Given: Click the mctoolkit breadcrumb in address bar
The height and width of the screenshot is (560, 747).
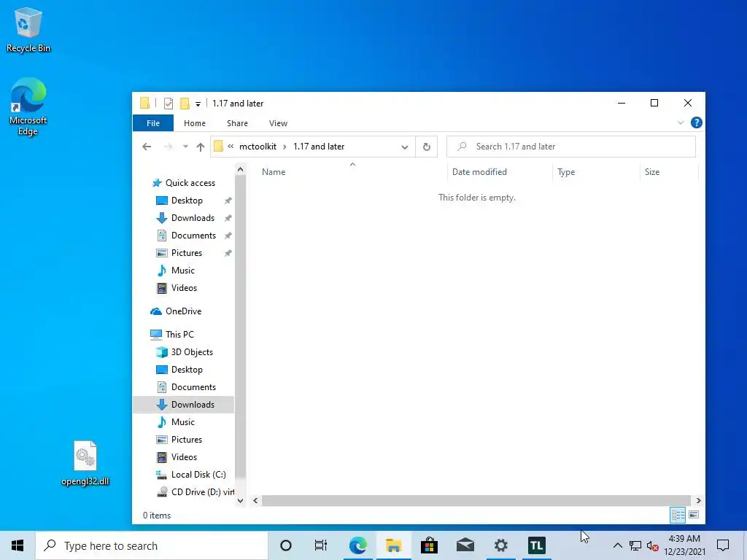Looking at the screenshot, I should click(x=258, y=147).
